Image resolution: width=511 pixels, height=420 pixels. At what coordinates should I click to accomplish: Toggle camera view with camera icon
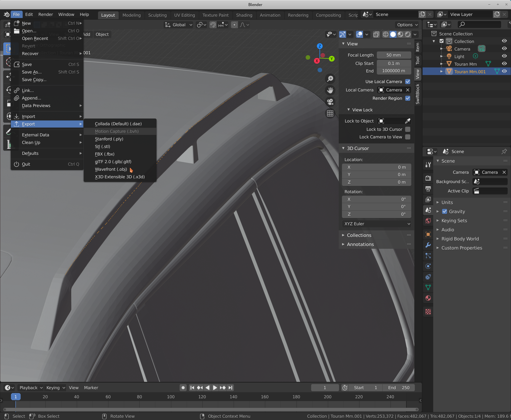pos(330,102)
